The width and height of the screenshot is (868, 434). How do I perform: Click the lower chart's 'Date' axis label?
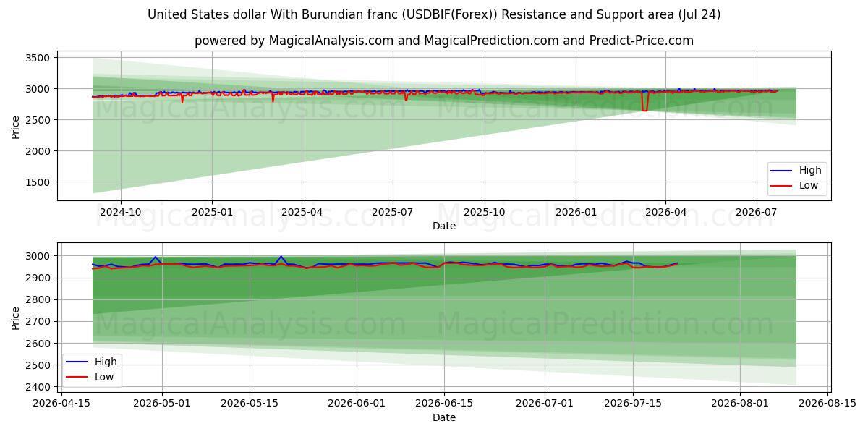point(444,417)
